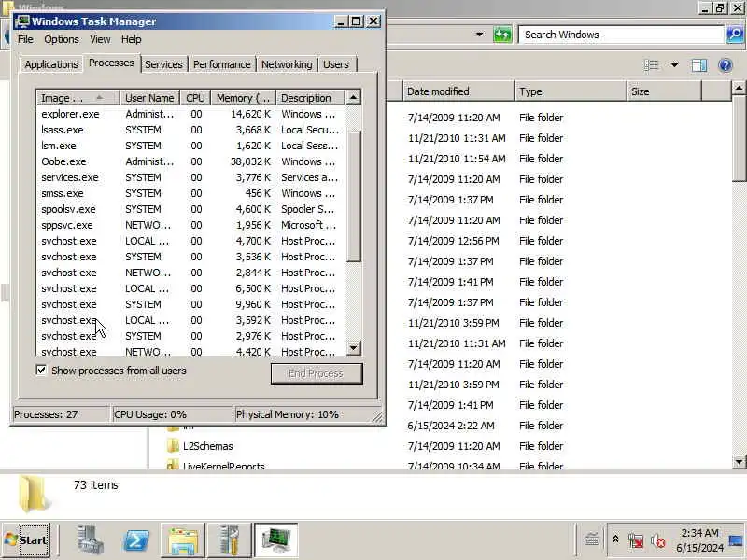Select the spoolsv.exe process

[190, 209]
